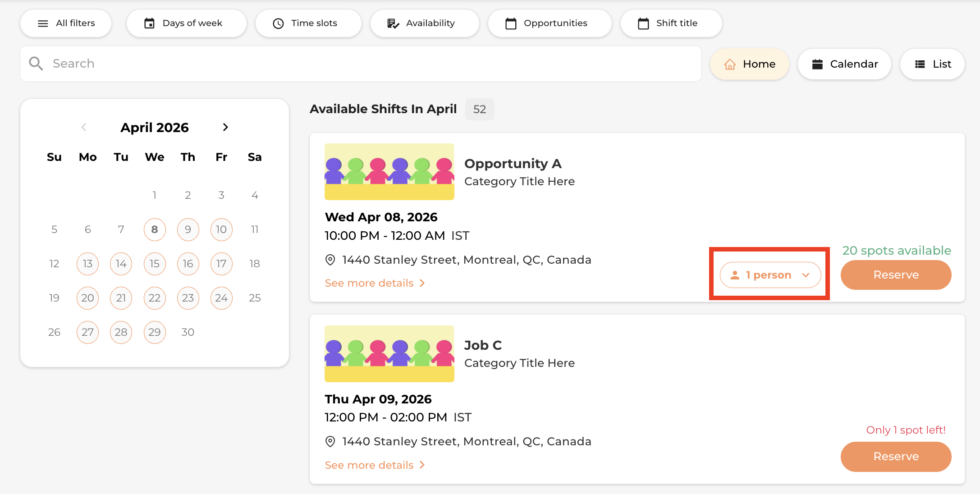Select April 8 on calendar
Image resolution: width=980 pixels, height=494 pixels.
[x=155, y=229]
